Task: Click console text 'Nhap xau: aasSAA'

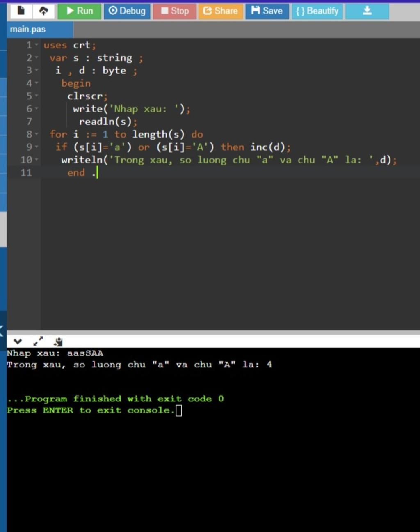Action: 55,353
